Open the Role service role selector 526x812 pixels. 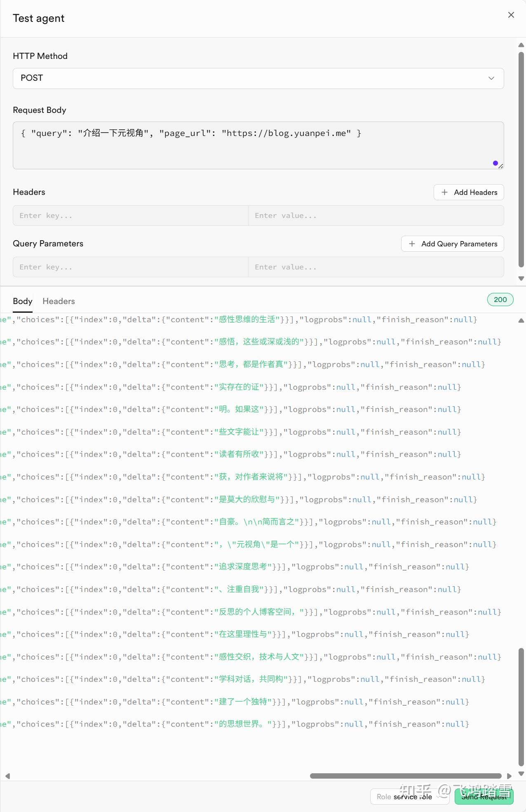click(409, 796)
